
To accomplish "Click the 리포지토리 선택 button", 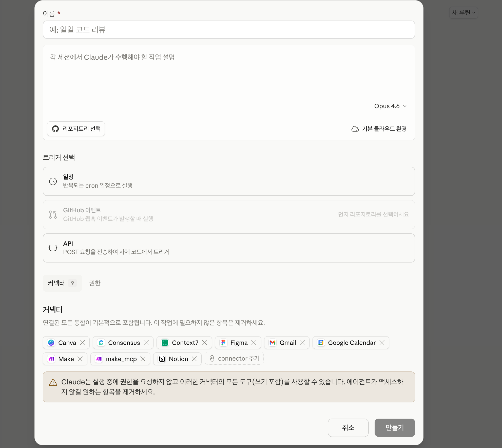I will click(x=76, y=129).
